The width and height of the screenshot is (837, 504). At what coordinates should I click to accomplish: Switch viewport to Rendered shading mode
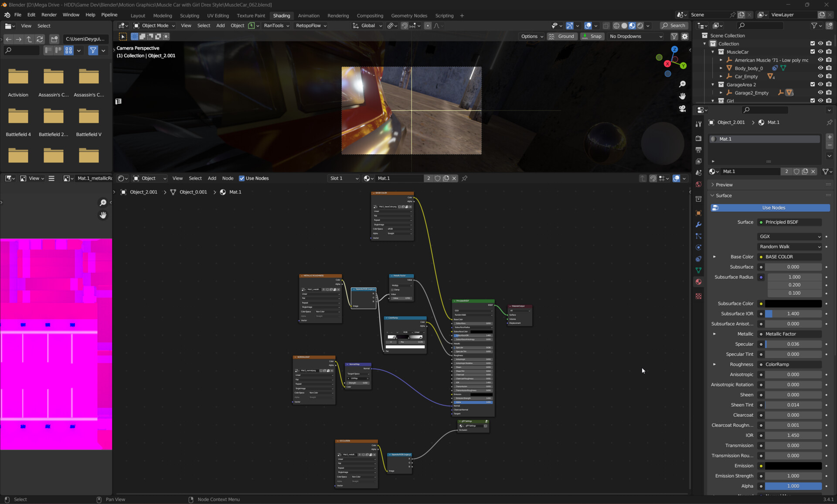pyautogui.click(x=640, y=25)
